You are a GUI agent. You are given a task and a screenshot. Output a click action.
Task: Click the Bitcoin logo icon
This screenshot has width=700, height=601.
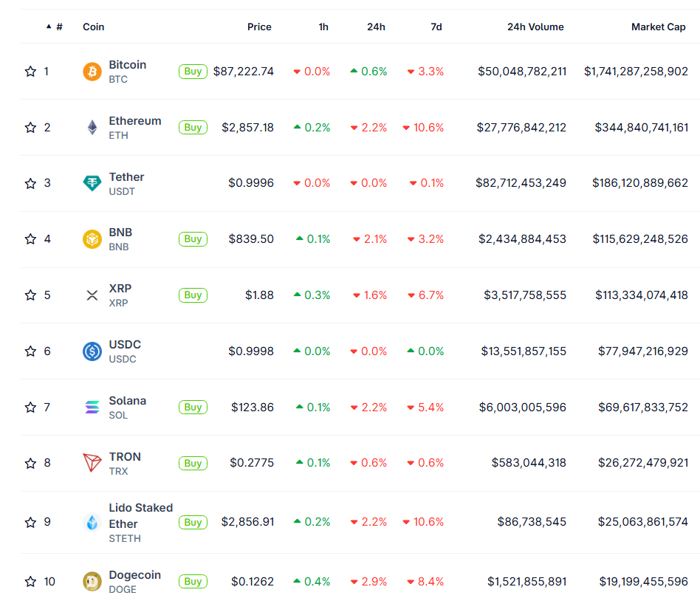92,72
